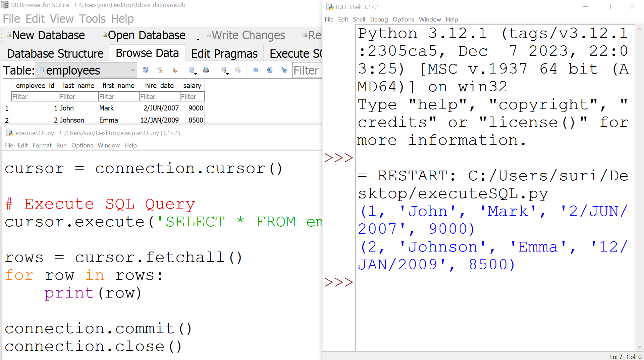Switch to the Database Structure tab

pos(55,53)
